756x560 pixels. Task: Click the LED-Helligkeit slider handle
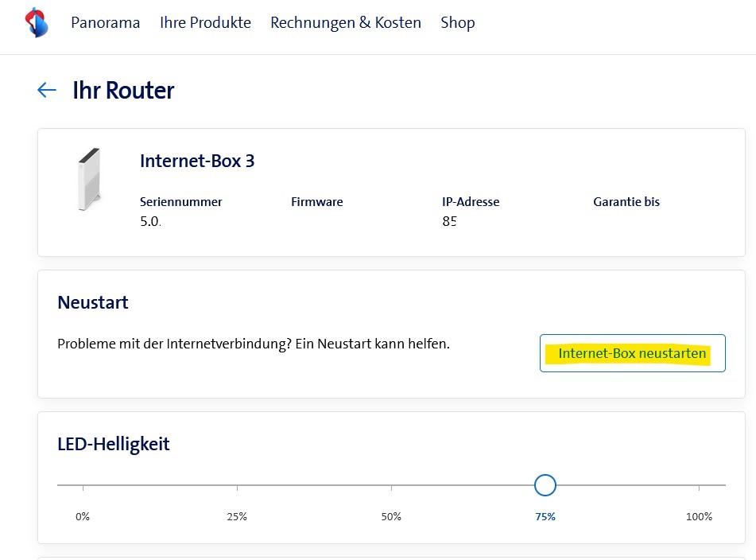(x=545, y=484)
